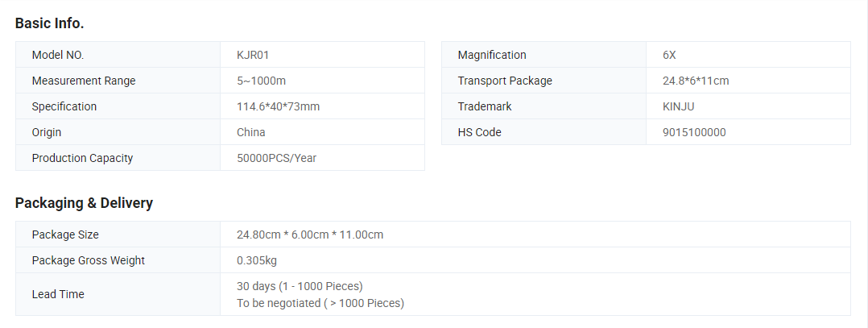Click the Basic Info. heading
Image resolution: width=868 pixels, height=328 pixels.
[x=49, y=23]
